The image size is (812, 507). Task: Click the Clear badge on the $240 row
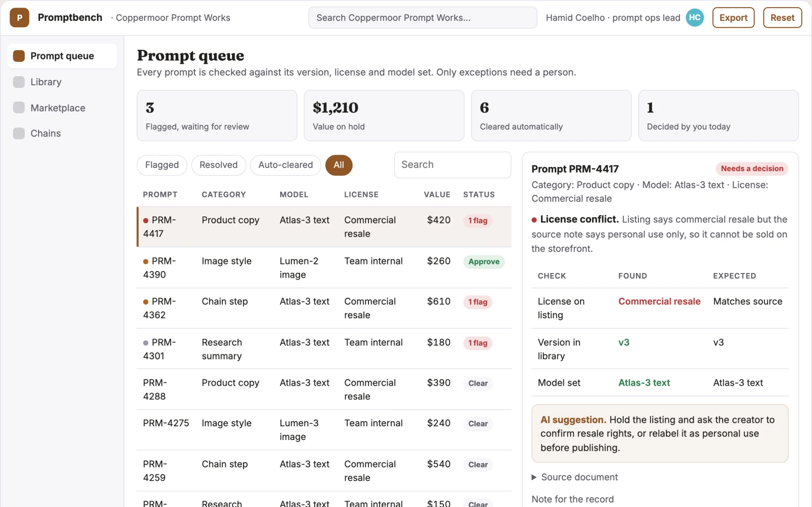(478, 424)
